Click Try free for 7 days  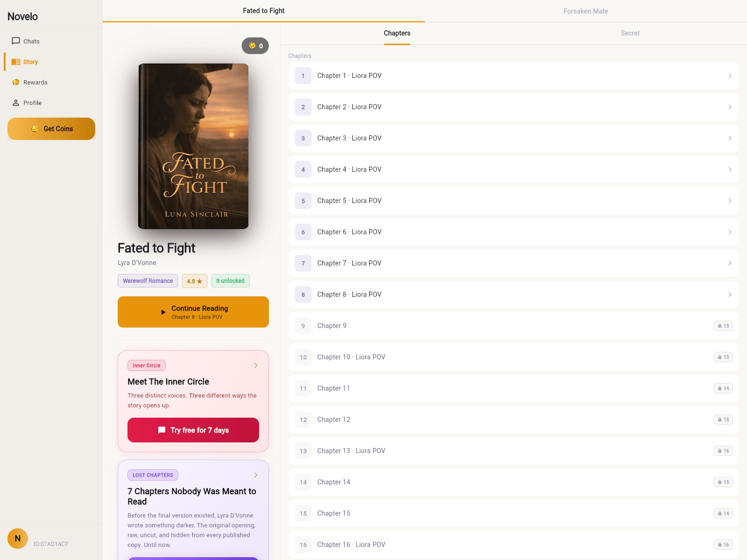[193, 430]
